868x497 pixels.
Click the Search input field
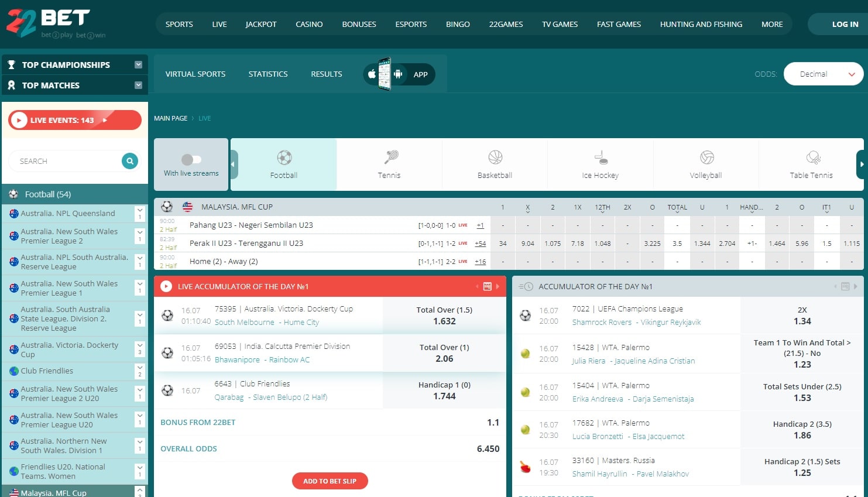click(x=66, y=161)
